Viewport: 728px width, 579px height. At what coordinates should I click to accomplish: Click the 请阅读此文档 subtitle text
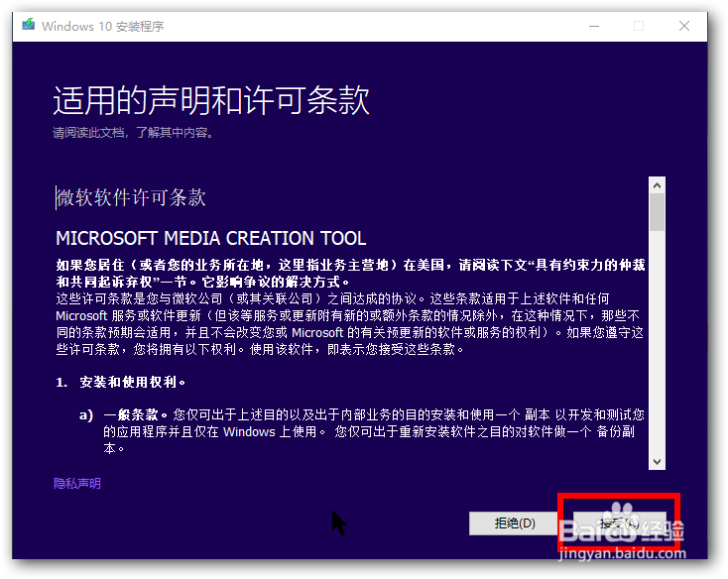pos(133,133)
